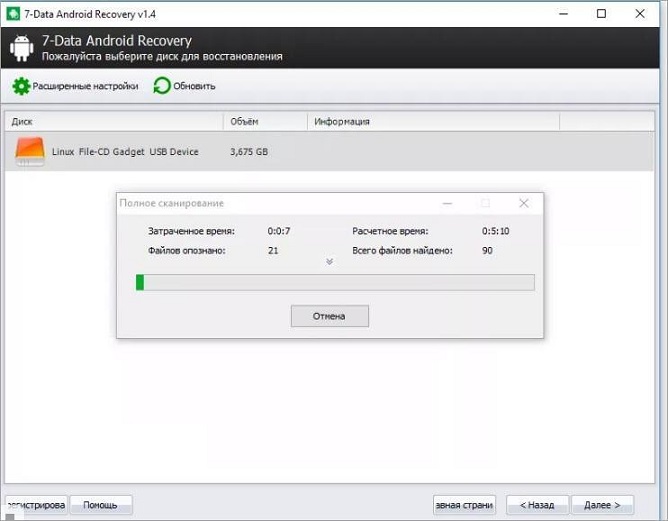Click the green Обновить refresh icon
Viewport: 668px width, 521px height.
tap(162, 86)
